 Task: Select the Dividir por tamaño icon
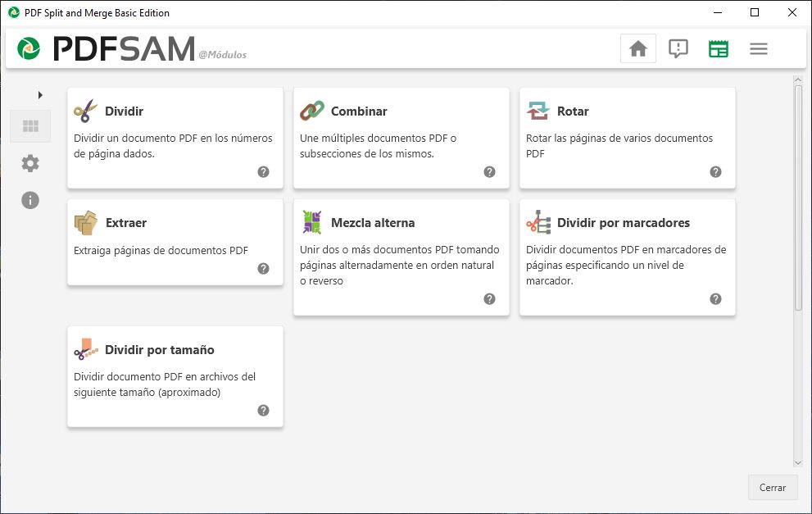click(x=85, y=349)
